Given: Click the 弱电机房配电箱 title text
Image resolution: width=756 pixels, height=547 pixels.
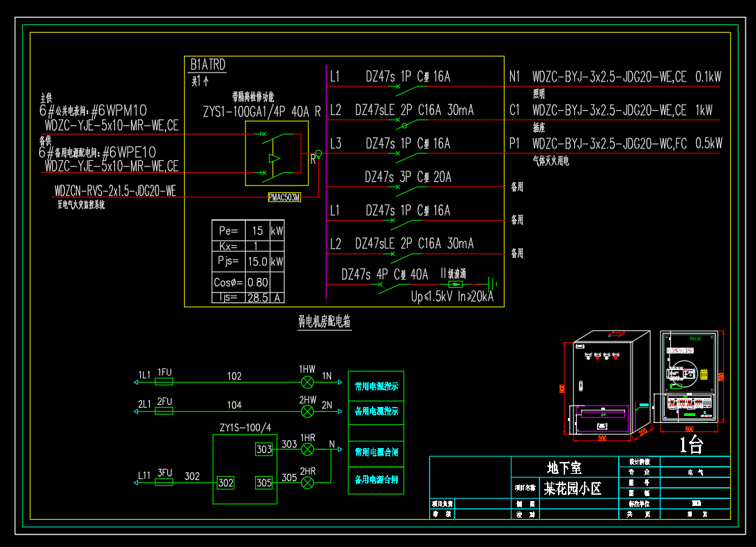Looking at the screenshot, I should (325, 321).
